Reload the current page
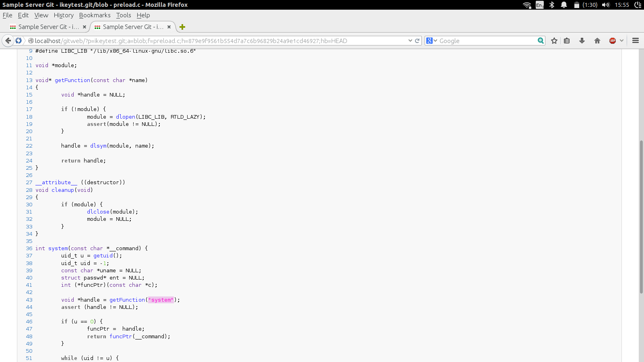Viewport: 644px width, 362px height. [x=417, y=41]
